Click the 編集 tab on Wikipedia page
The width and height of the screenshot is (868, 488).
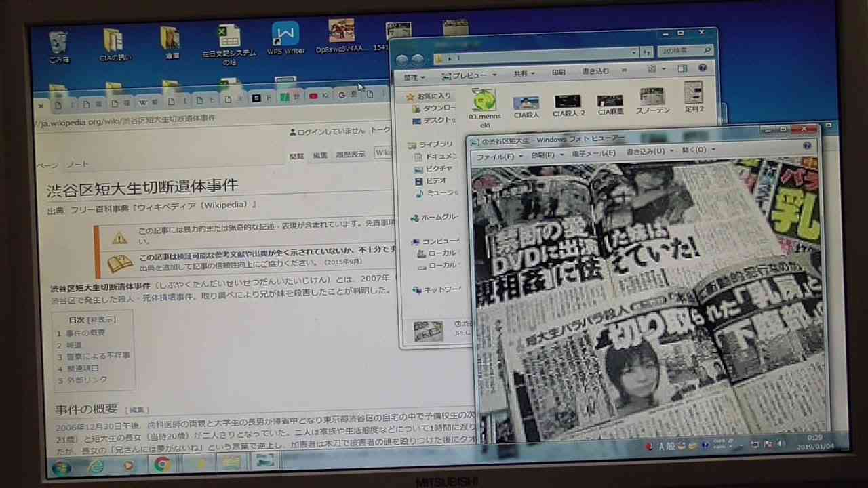tap(319, 155)
